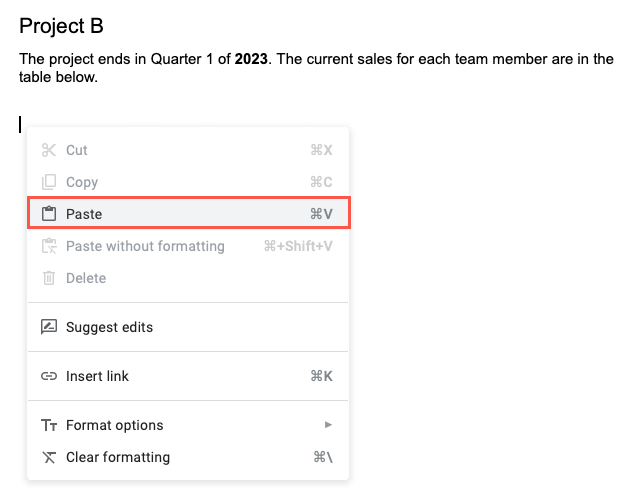Click the ⌘V shortcut beside Paste
Screen dimensions: 625x488
(x=321, y=214)
